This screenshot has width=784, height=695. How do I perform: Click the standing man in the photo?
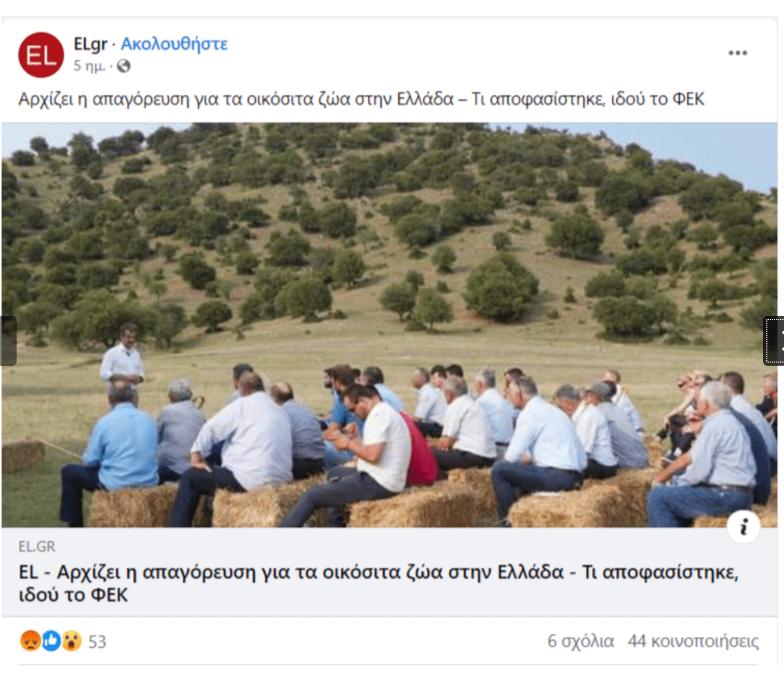(123, 358)
